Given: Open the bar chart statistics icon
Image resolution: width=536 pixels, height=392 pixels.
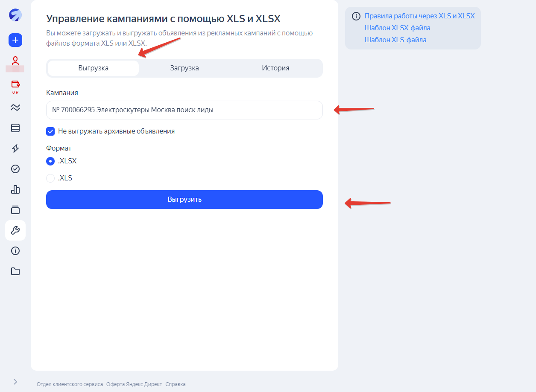Looking at the screenshot, I should click(x=15, y=189).
